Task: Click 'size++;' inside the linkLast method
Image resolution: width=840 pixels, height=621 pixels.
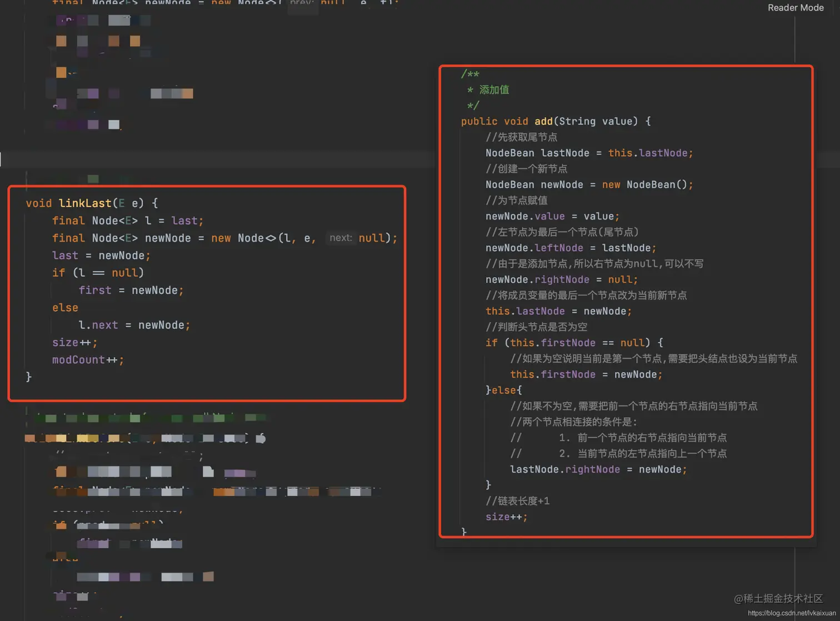Action: [x=75, y=343]
